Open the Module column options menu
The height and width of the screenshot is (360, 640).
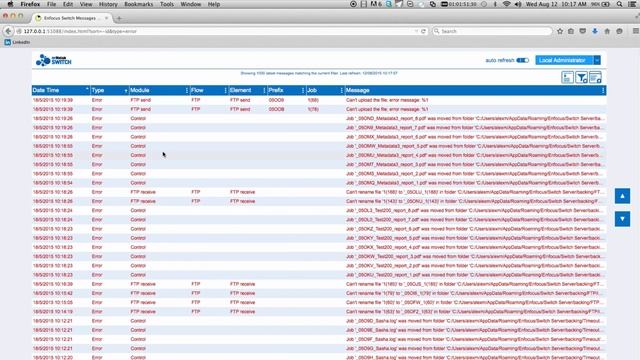coord(187,90)
